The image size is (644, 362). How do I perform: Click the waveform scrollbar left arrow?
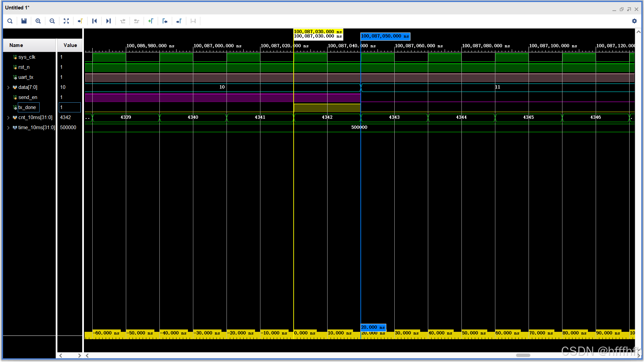pos(87,356)
